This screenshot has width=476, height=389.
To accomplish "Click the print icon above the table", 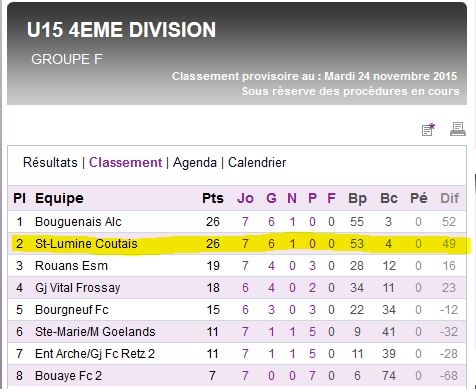I will (458, 129).
